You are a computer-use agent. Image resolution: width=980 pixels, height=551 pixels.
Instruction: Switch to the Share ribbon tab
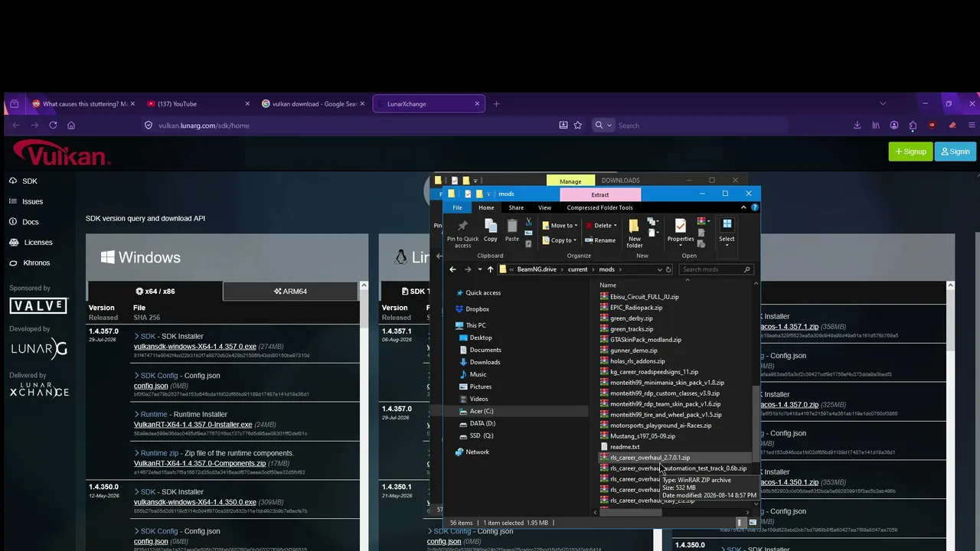coord(516,207)
